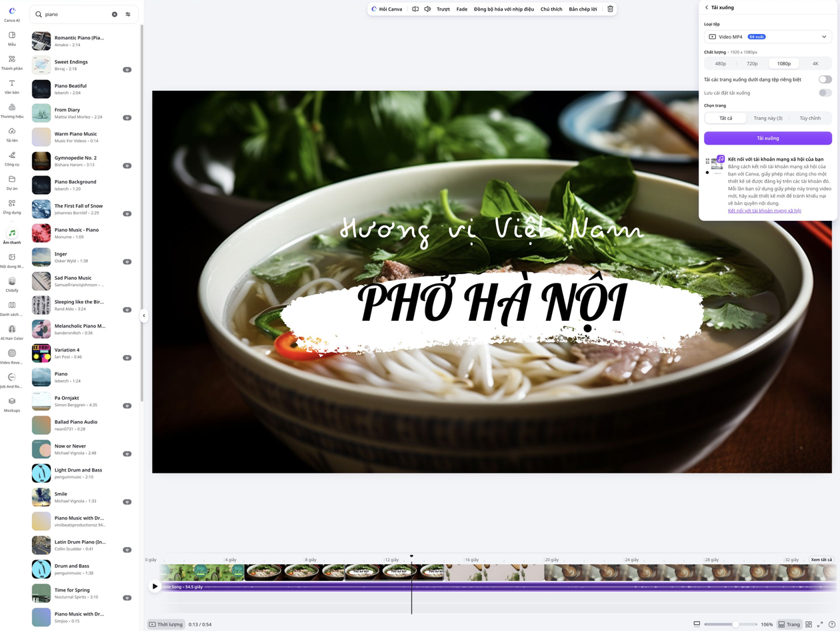Screen dimensions: 840x631
Task: Open the Video MP4 file type dropdown
Action: [x=768, y=37]
